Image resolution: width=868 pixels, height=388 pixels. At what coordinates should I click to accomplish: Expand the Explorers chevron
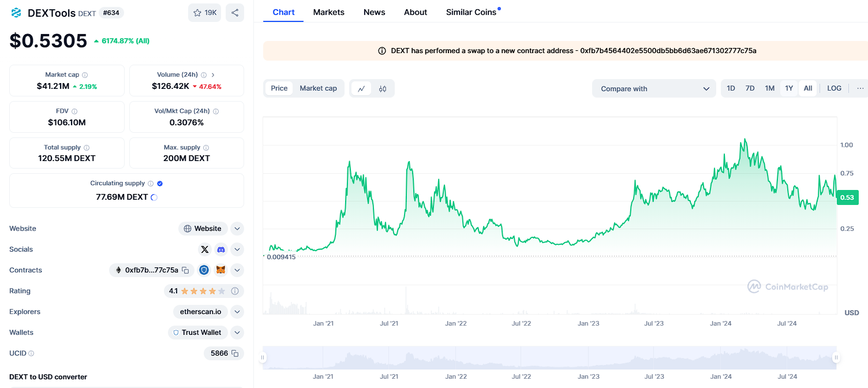click(237, 312)
